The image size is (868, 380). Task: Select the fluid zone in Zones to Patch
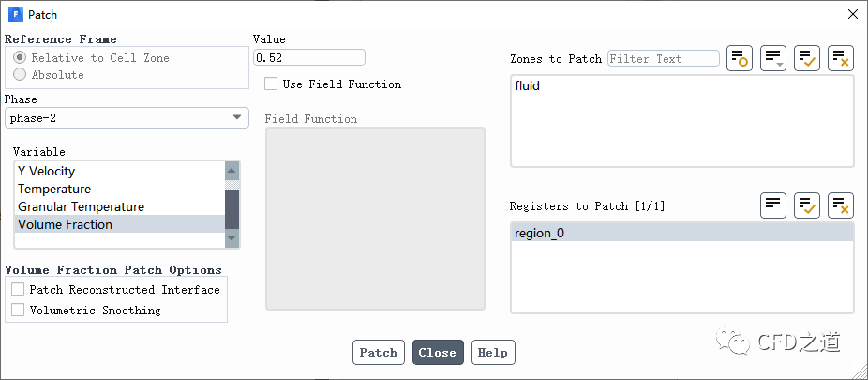pyautogui.click(x=528, y=85)
